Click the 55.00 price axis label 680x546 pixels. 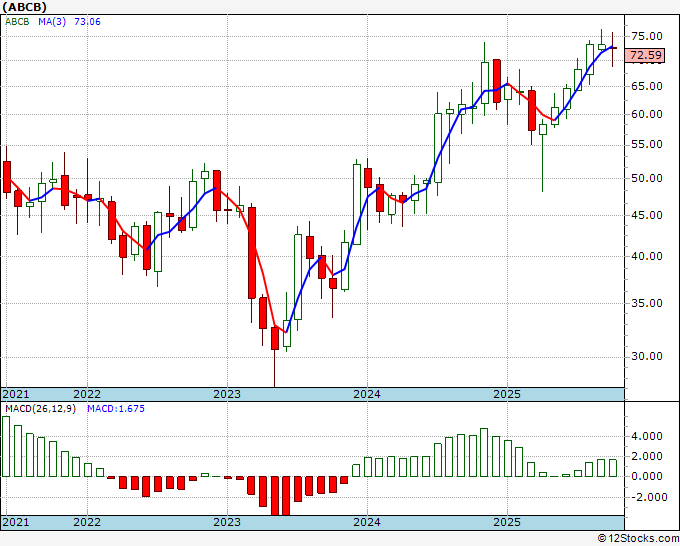(647, 144)
